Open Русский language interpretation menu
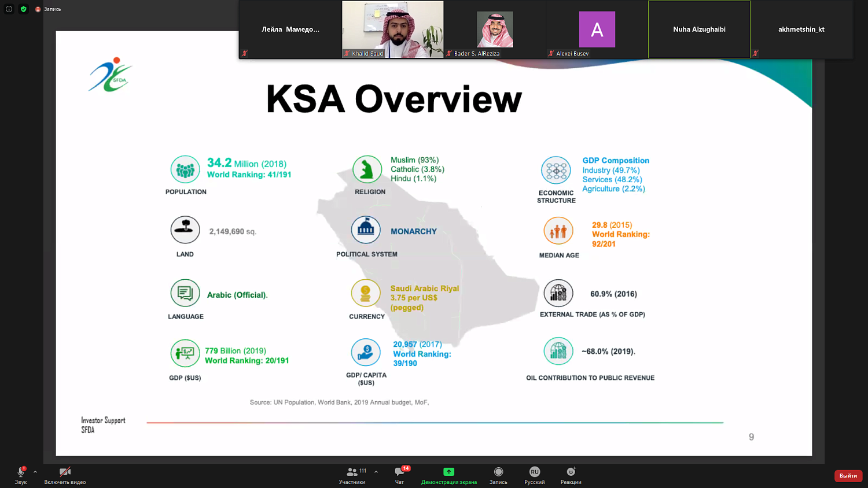Screen dimensions: 868x488 (535, 475)
